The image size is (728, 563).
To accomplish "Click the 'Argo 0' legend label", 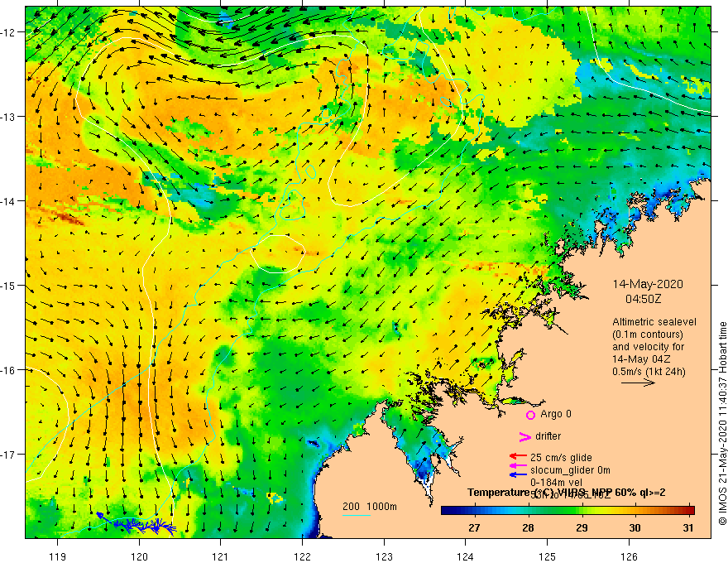I will click(x=556, y=414).
